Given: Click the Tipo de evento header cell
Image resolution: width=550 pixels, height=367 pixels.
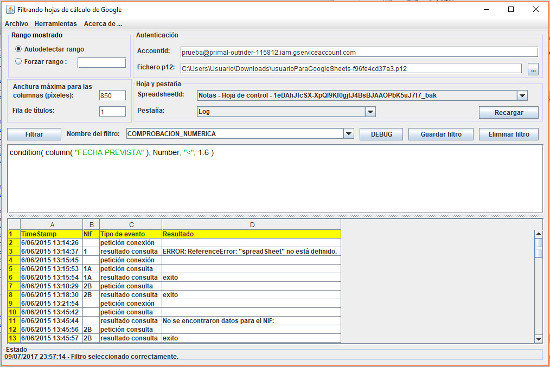Looking at the screenshot, I should (131, 234).
